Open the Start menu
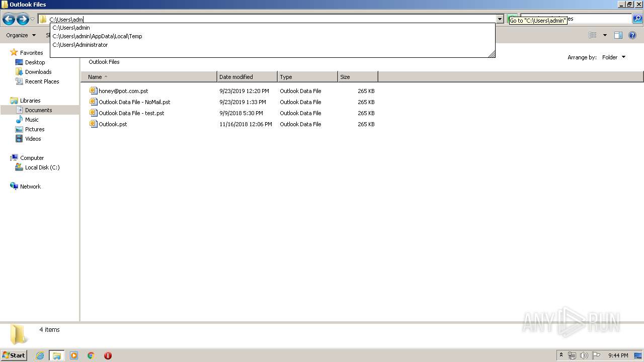This screenshot has height=362, width=644. 14,355
